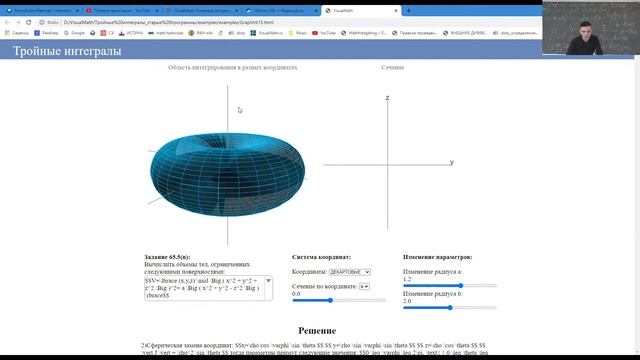Open a new browser tab

[x=409, y=11]
